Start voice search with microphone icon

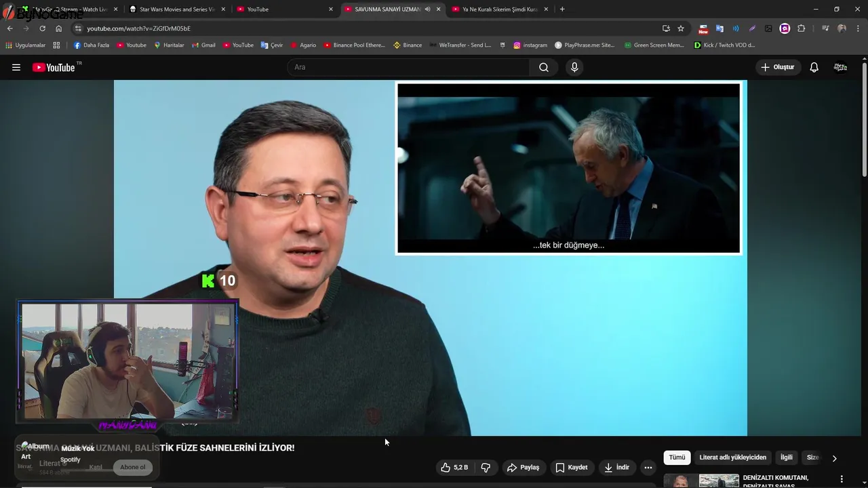point(574,67)
